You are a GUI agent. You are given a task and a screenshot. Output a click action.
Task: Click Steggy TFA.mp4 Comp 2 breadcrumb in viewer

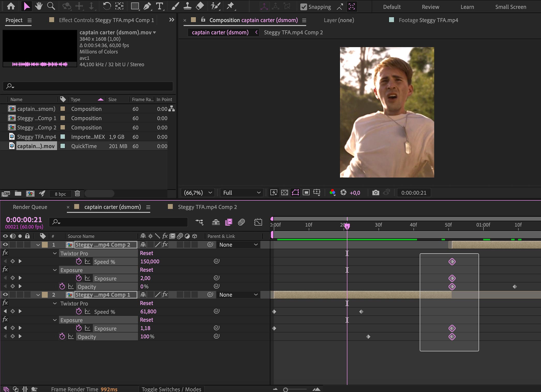tap(293, 32)
